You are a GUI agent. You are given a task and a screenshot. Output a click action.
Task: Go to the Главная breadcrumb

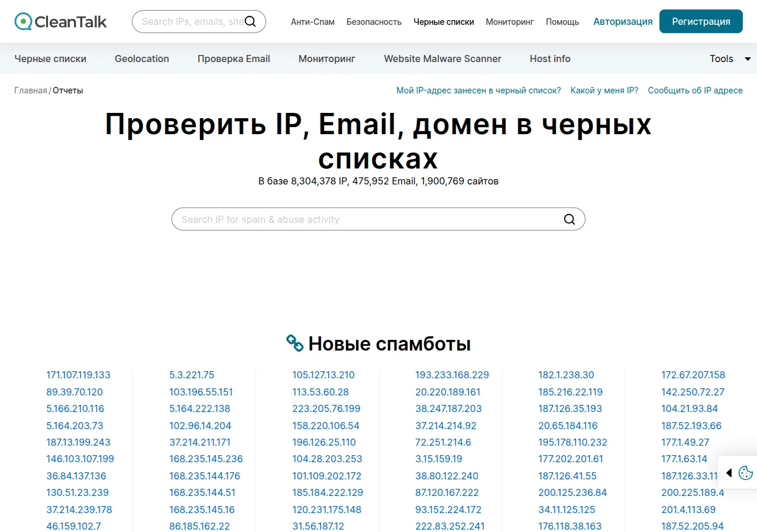[31, 90]
